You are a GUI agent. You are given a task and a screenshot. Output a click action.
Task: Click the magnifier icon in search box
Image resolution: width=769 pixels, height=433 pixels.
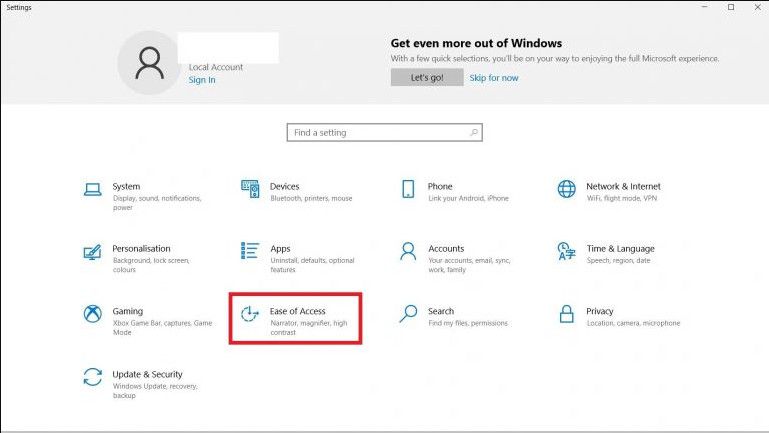pyautogui.click(x=474, y=132)
